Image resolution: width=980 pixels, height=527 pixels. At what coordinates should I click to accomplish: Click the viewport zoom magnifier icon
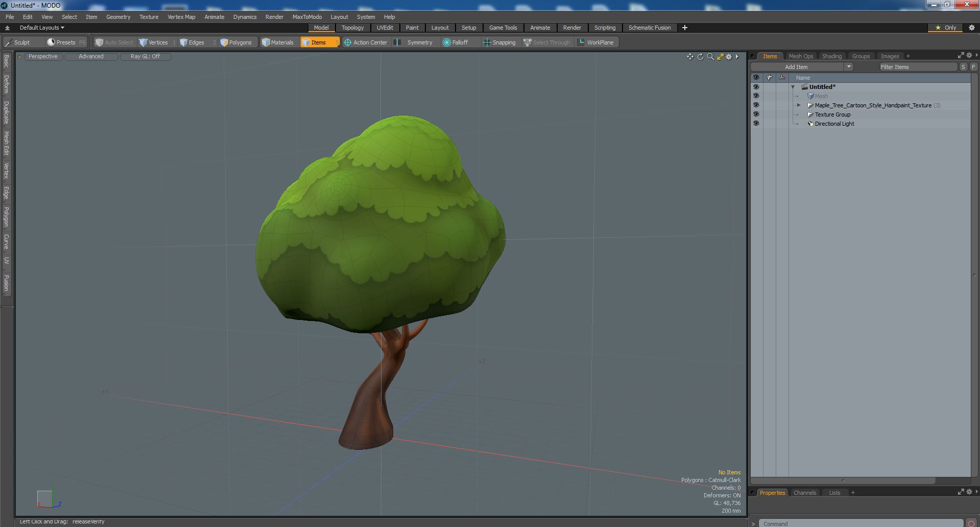pos(710,57)
